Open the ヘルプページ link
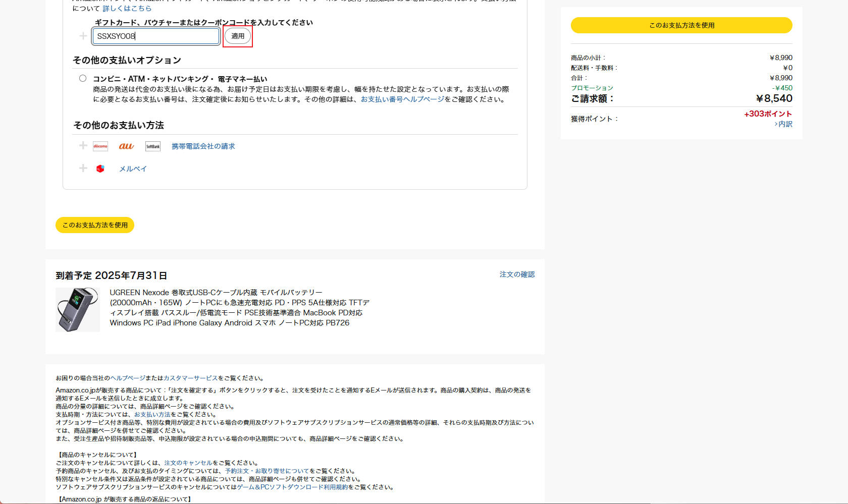The image size is (848, 504). coord(128,378)
